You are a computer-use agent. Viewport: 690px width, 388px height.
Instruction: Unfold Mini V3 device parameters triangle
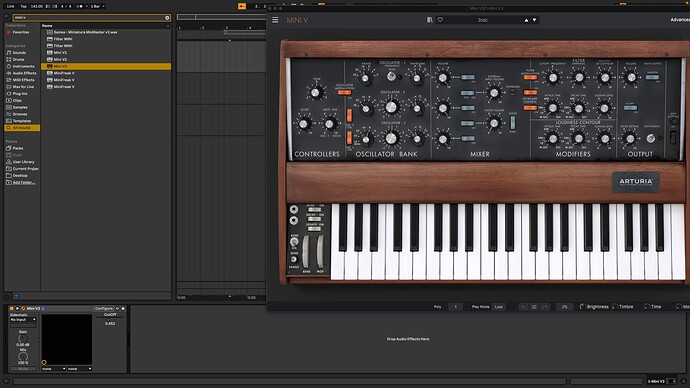coord(17,308)
